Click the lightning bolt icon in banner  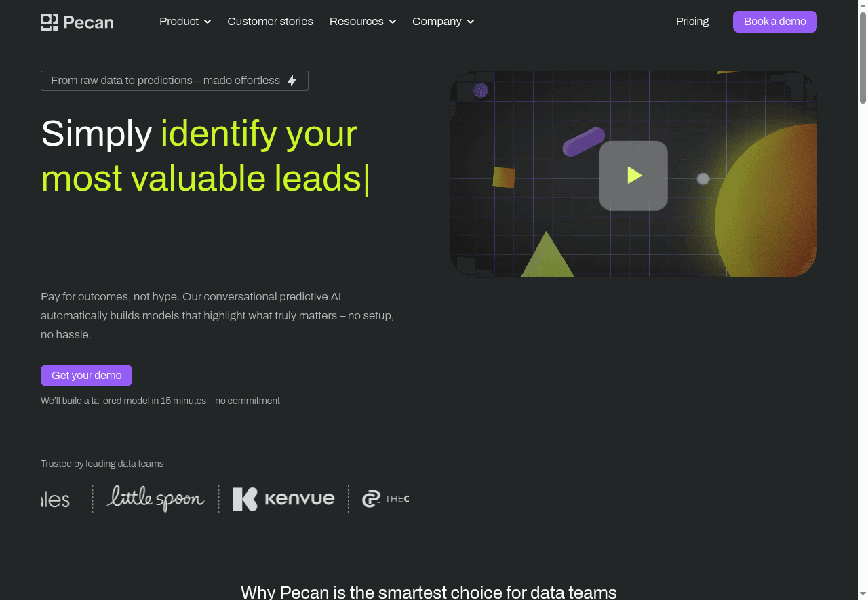coord(292,81)
